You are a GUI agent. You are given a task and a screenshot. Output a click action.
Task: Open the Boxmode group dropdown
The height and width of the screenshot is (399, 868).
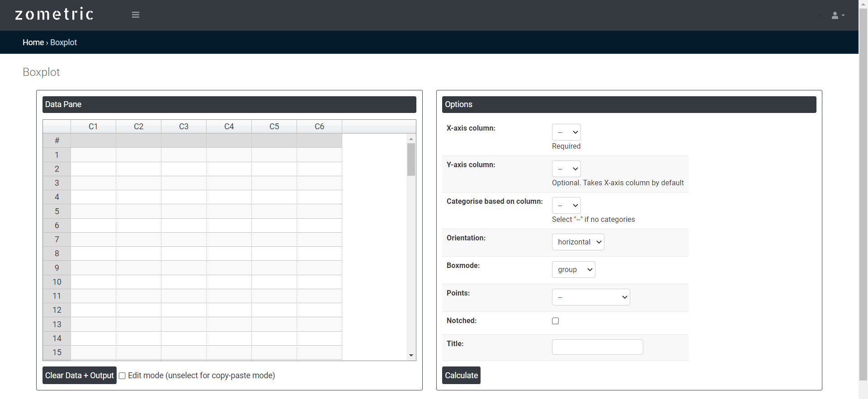573,270
